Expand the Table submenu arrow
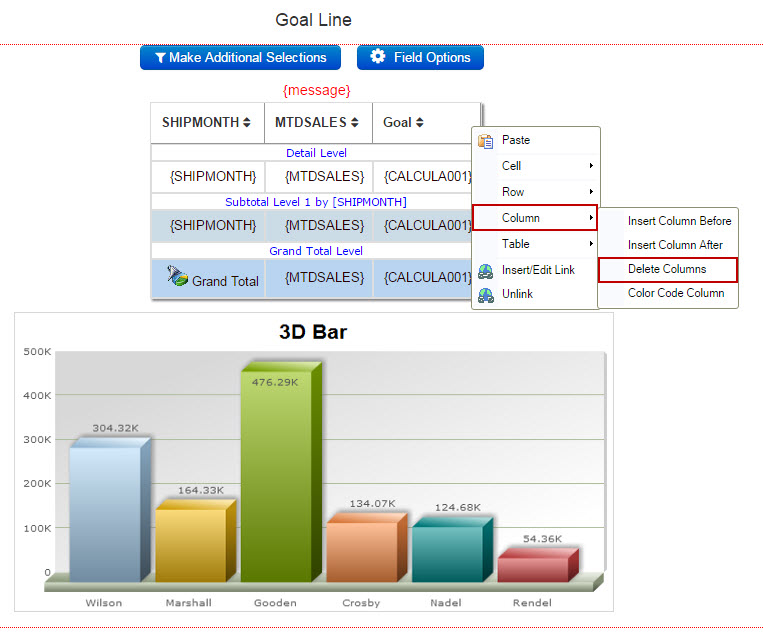 pyautogui.click(x=591, y=243)
